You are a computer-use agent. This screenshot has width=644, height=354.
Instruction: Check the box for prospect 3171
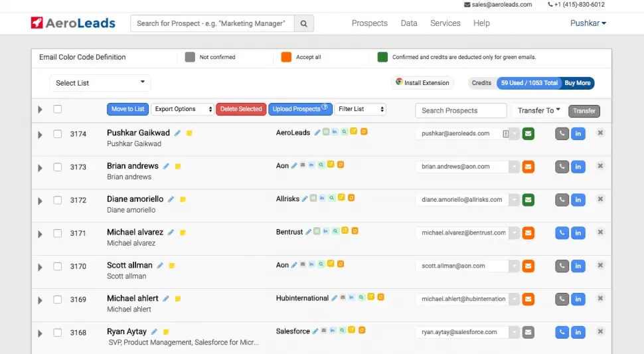click(58, 233)
